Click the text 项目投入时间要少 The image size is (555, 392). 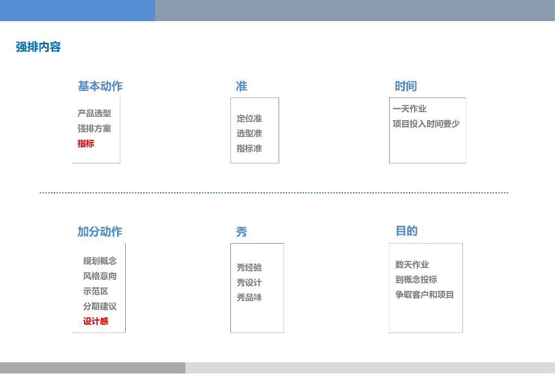[426, 124]
